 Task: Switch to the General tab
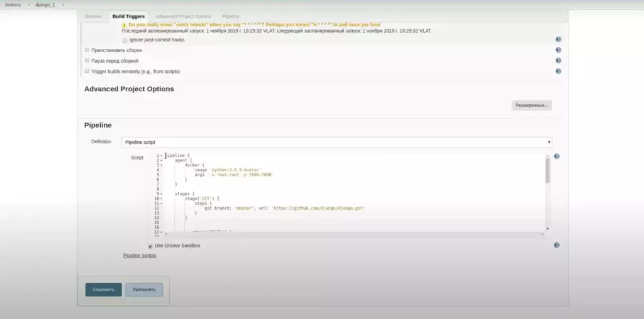(93, 16)
